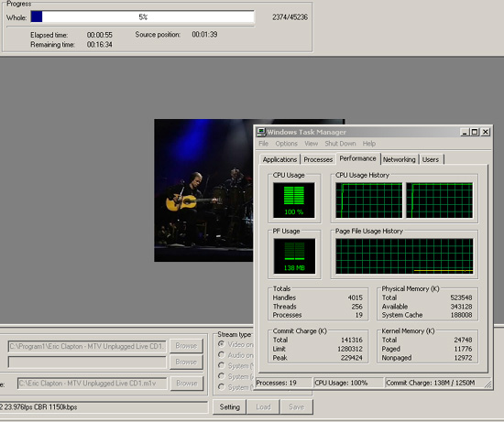
Task: Select the Performance tab
Action: [357, 158]
